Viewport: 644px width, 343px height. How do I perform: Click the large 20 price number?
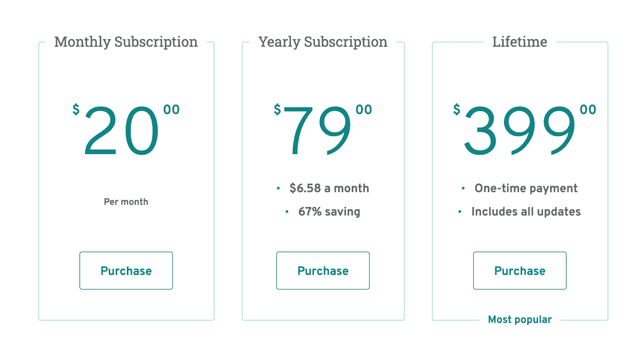tap(122, 131)
